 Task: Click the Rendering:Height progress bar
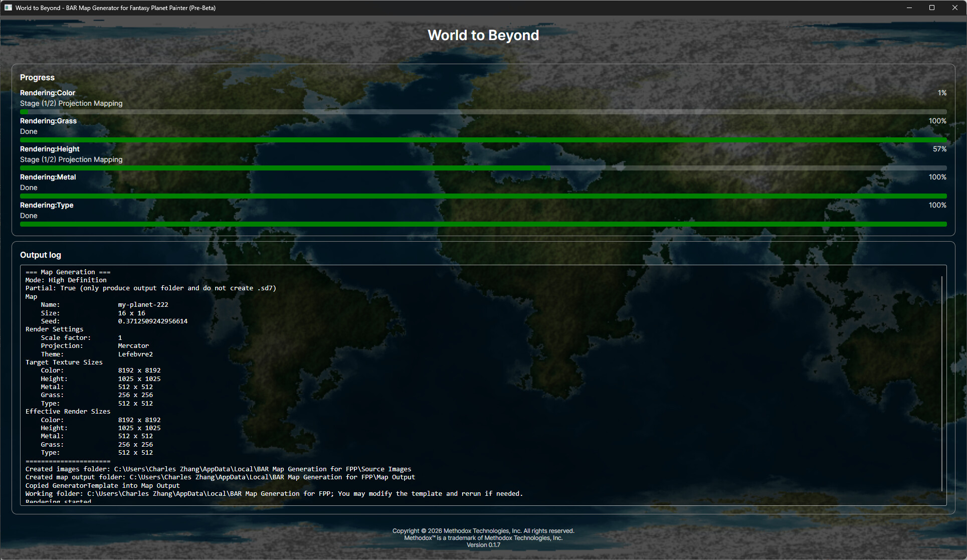[483, 168]
